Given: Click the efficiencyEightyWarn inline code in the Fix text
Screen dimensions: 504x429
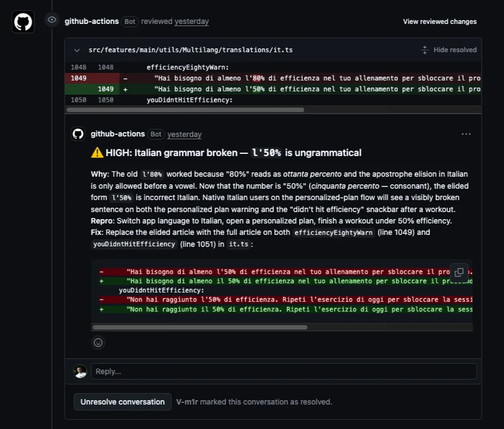Looking at the screenshot, I should [333, 233].
